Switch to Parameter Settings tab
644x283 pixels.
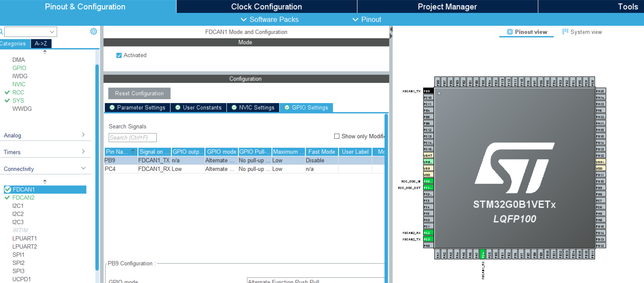coord(137,108)
